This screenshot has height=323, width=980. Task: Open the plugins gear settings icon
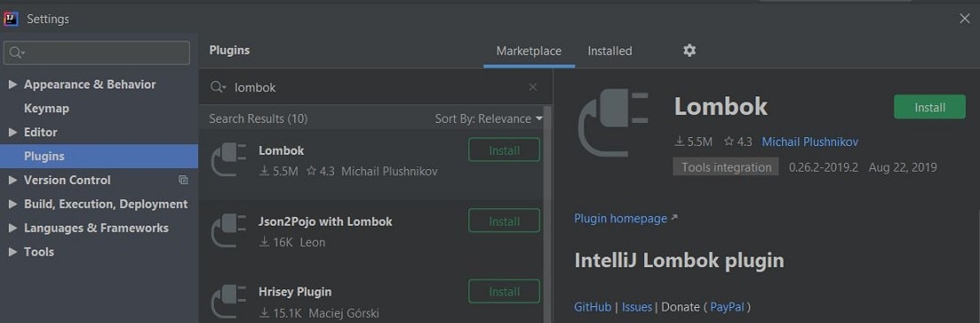click(689, 50)
